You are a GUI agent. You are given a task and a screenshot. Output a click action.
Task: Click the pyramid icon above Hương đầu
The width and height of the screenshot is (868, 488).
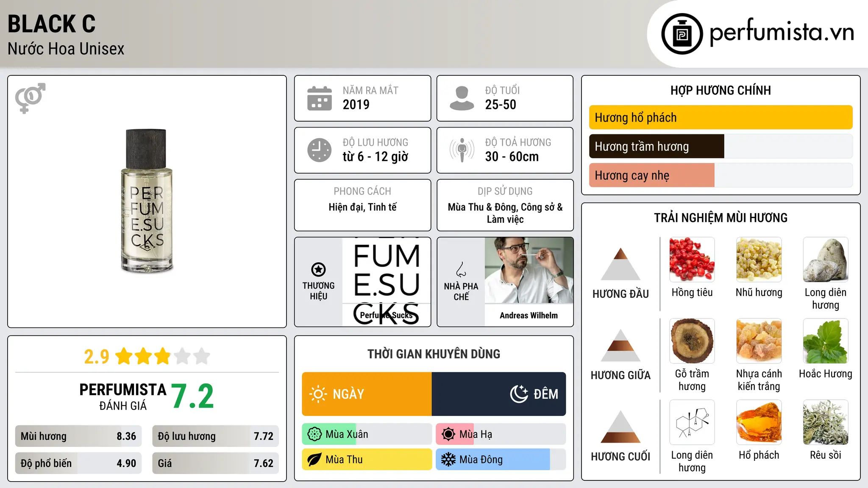click(x=620, y=264)
